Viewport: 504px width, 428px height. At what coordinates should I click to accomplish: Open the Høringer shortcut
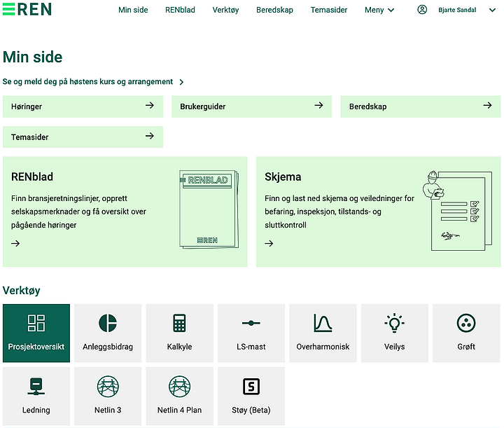coord(83,106)
